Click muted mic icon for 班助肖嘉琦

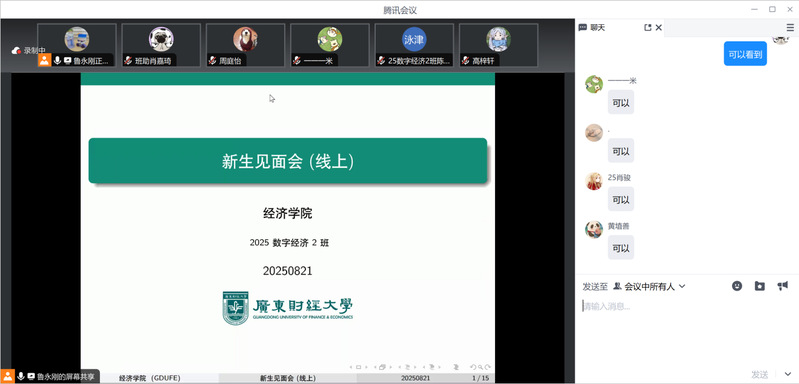(x=128, y=61)
